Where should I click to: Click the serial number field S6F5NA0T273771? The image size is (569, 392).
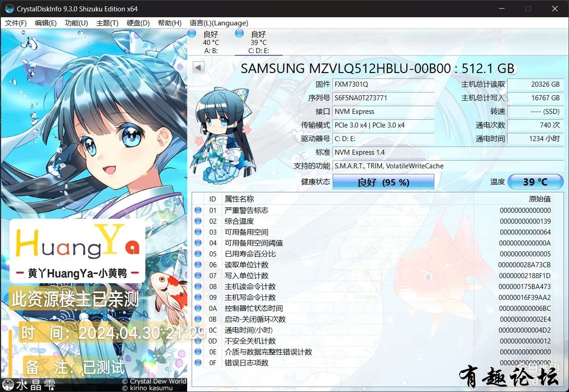pos(383,98)
